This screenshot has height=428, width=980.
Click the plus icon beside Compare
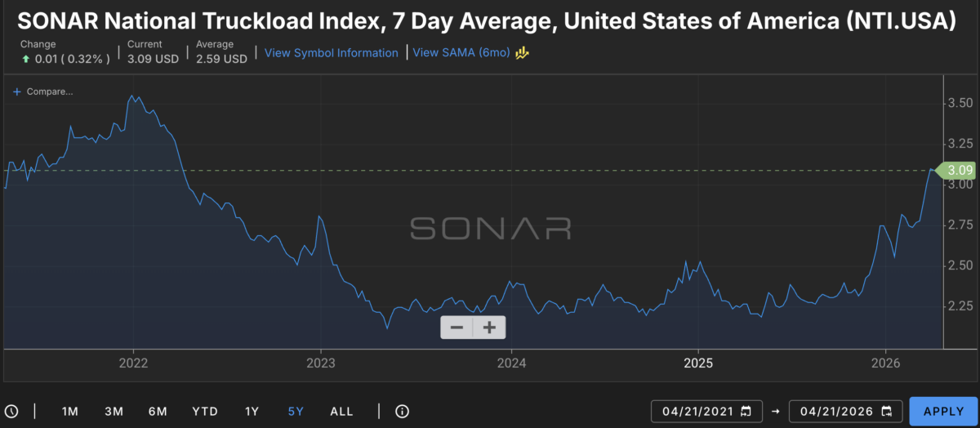pyautogui.click(x=16, y=91)
